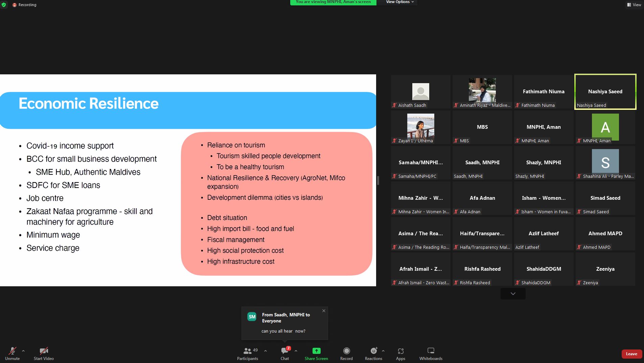
Task: Click the Record icon in toolbar
Action: [x=346, y=351]
